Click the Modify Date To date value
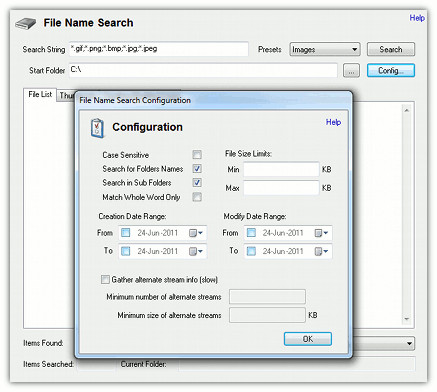Viewport: 437px width, 392px height. pyautogui.click(x=283, y=251)
